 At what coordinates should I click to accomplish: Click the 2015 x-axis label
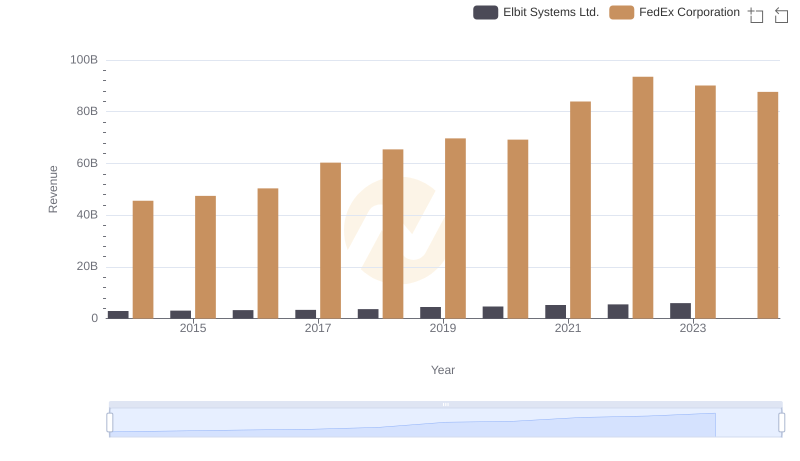pos(193,328)
